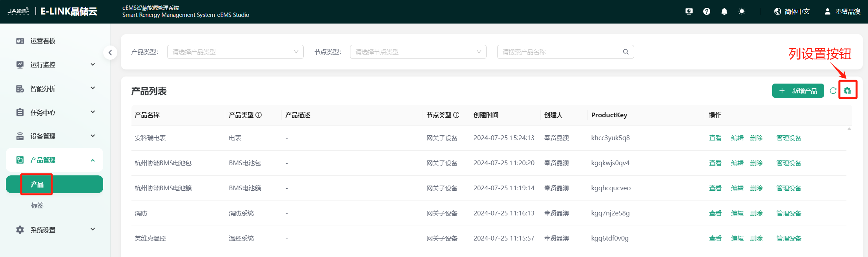Click info icon beside 节点类型 column header
The height and width of the screenshot is (257, 868).
(x=456, y=115)
